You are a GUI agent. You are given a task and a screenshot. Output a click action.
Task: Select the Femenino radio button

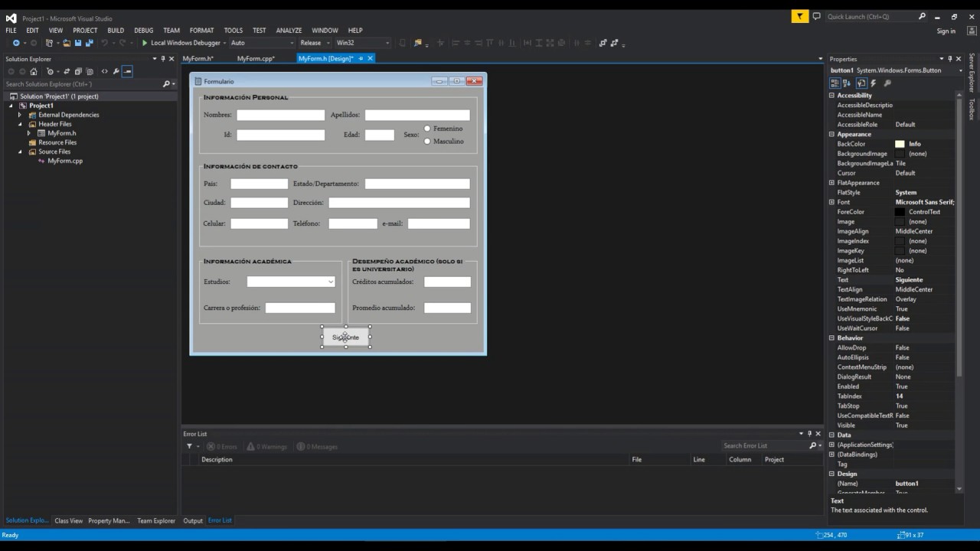point(427,129)
